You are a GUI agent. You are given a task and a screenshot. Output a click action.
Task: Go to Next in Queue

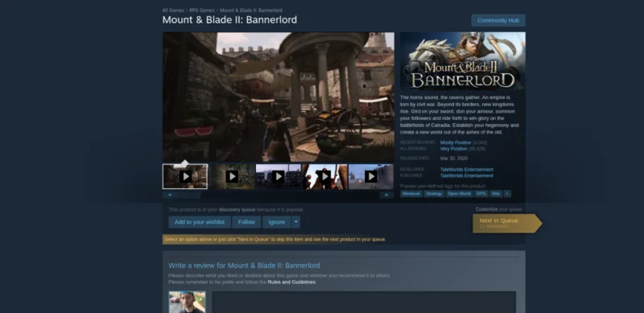(506, 223)
